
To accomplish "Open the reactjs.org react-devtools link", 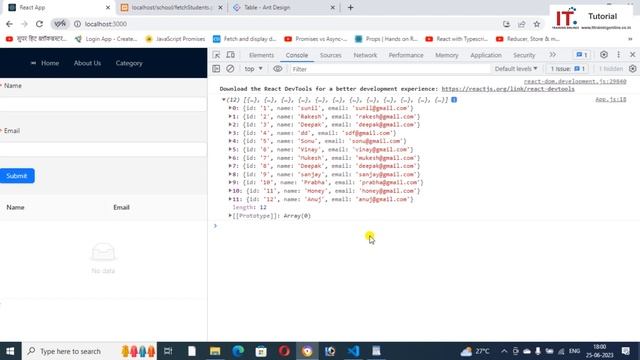I will pyautogui.click(x=508, y=89).
